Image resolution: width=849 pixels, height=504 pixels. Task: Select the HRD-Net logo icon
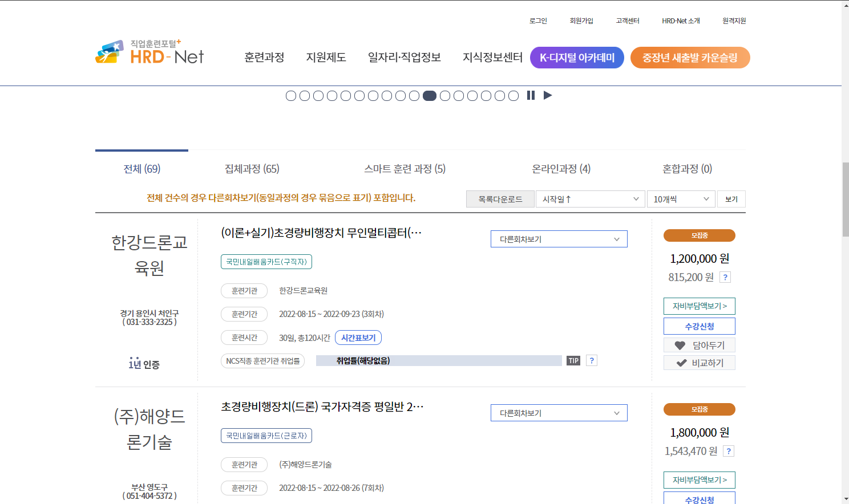click(110, 51)
